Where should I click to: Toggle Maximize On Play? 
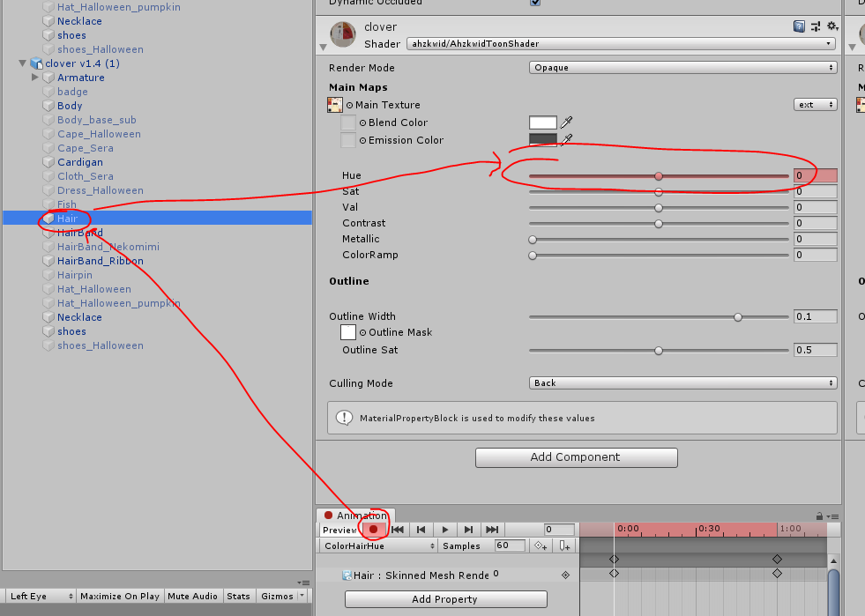(120, 596)
